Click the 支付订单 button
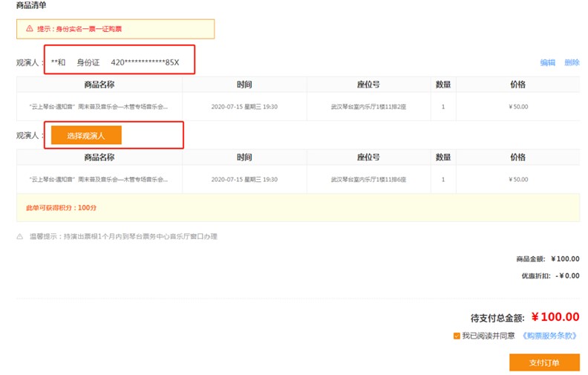The width and height of the screenshot is (588, 375). (x=544, y=362)
